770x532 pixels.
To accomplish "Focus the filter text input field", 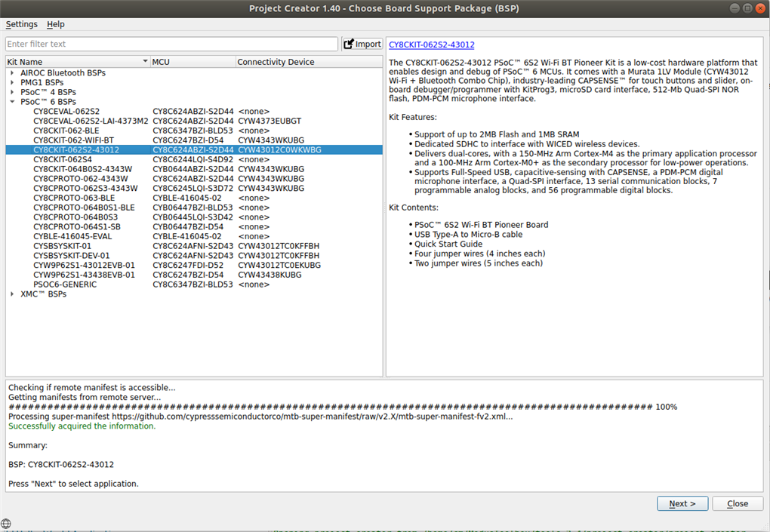I will pyautogui.click(x=171, y=44).
